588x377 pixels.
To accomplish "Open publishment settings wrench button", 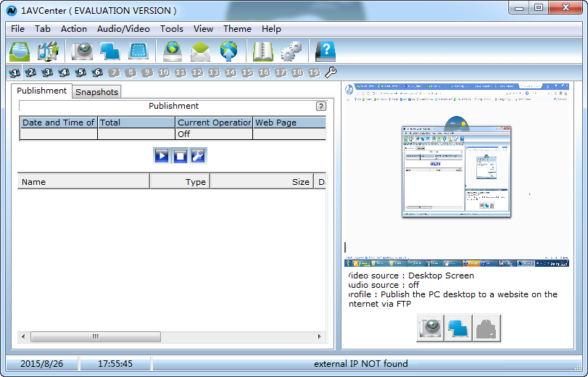I will [198, 156].
